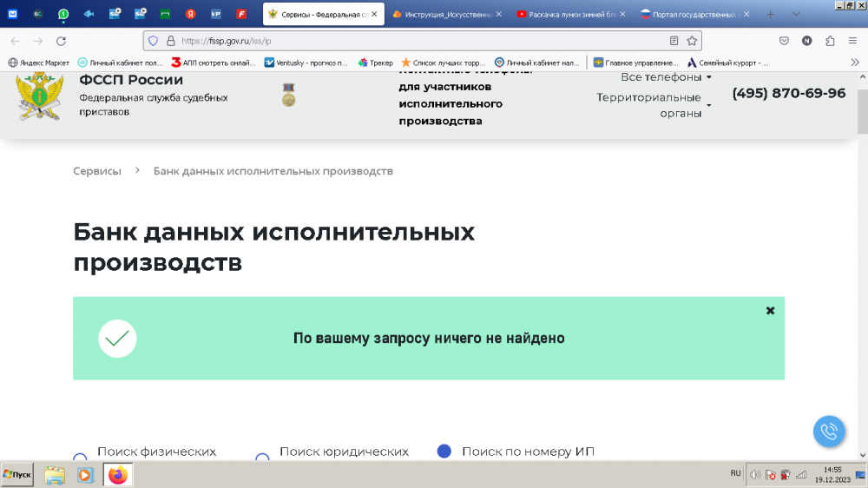Image resolution: width=868 pixels, height=488 pixels.
Task: Choose 'Поиск по номеру ИП' radio option
Action: pyautogui.click(x=444, y=452)
